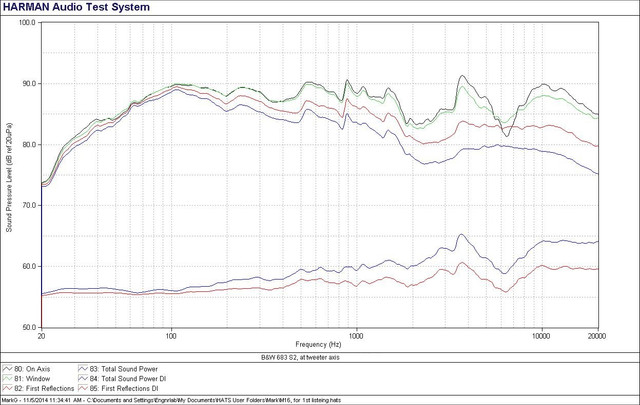Image resolution: width=640 pixels, height=405 pixels.
Task: Click the 60.0 y-axis tick label
Action: [29, 266]
